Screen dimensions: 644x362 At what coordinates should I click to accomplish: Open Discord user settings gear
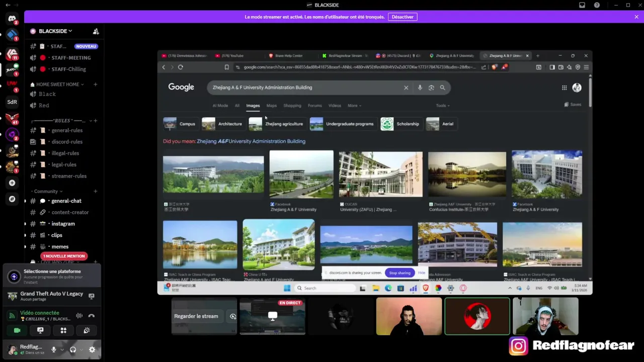coord(92,349)
